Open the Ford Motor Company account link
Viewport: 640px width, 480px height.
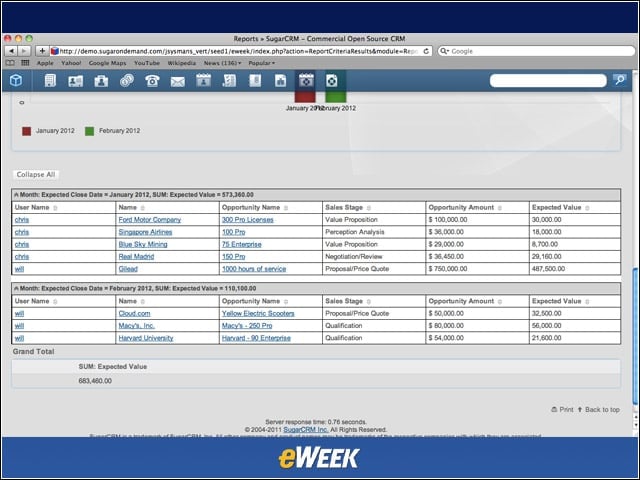click(149, 220)
